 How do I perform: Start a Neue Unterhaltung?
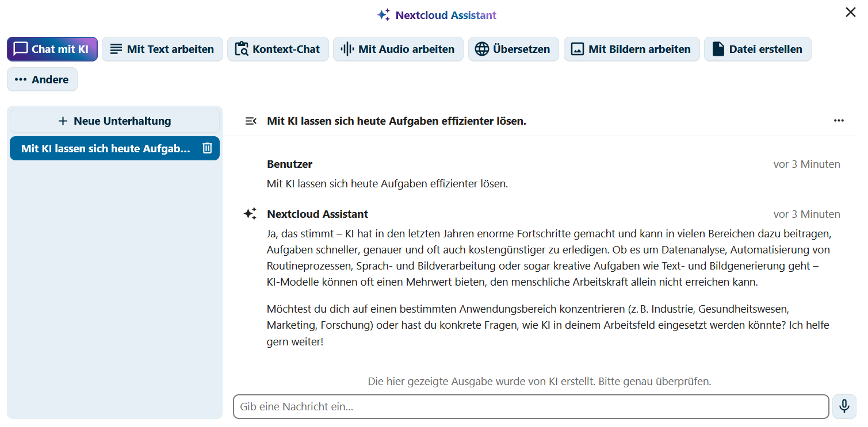point(114,121)
